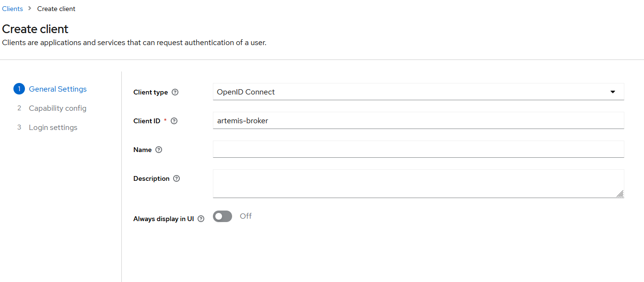Switch to the Capability config step
Viewport: 644px width, 282px height.
click(58, 108)
